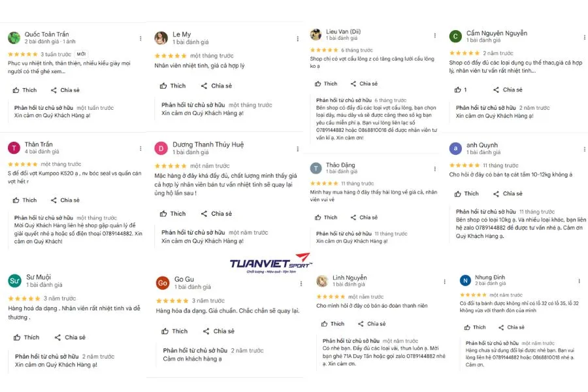
Task: Like anh Quynh's review
Action: tap(467, 194)
